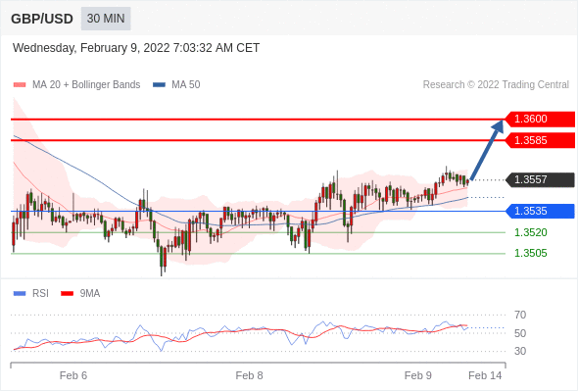The height and width of the screenshot is (392, 578).
Task: Select the GBP/USD pair title
Action: [x=42, y=19]
